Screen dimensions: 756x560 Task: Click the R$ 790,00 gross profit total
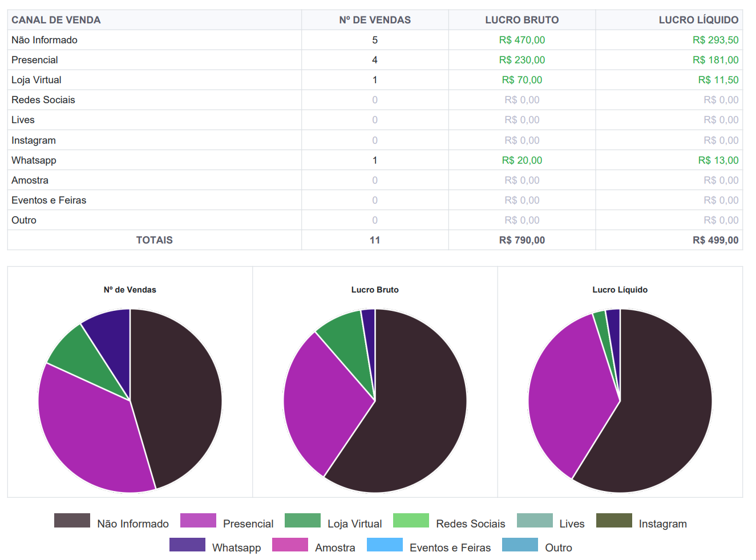tap(521, 240)
